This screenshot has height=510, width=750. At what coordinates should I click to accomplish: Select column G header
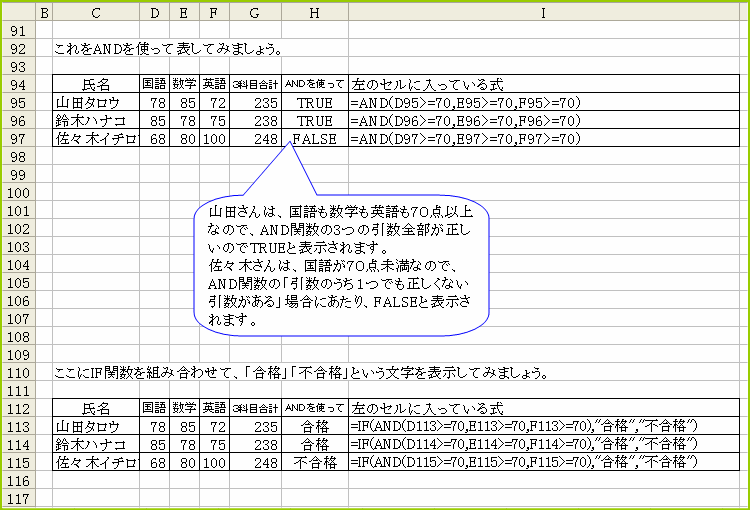tap(255, 13)
